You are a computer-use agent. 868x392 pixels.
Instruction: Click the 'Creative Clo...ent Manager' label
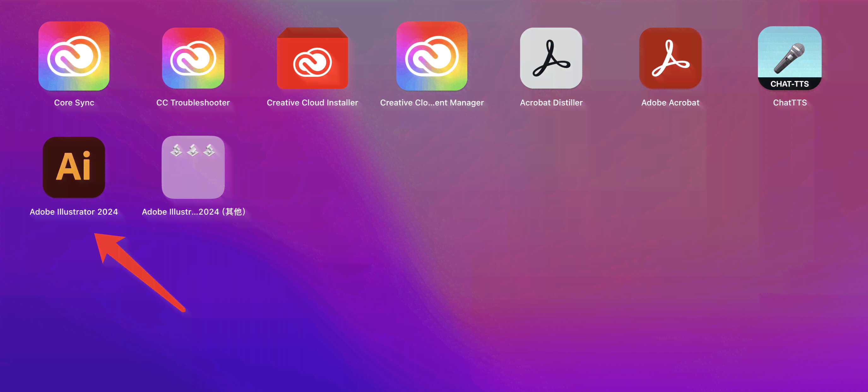pyautogui.click(x=432, y=103)
